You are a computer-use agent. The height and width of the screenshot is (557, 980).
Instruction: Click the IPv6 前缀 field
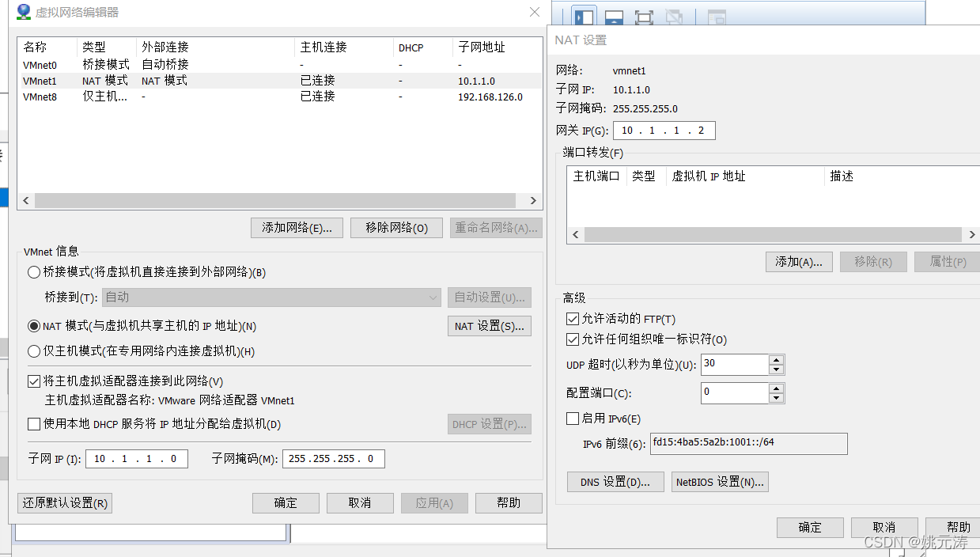(749, 444)
